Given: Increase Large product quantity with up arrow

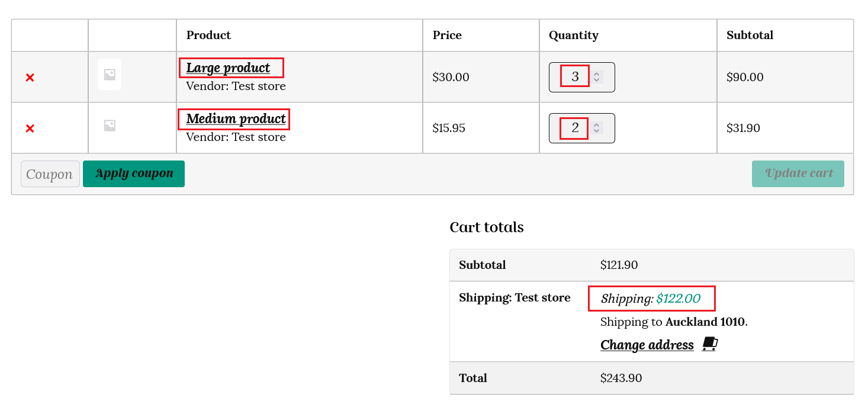Looking at the screenshot, I should click(x=597, y=74).
